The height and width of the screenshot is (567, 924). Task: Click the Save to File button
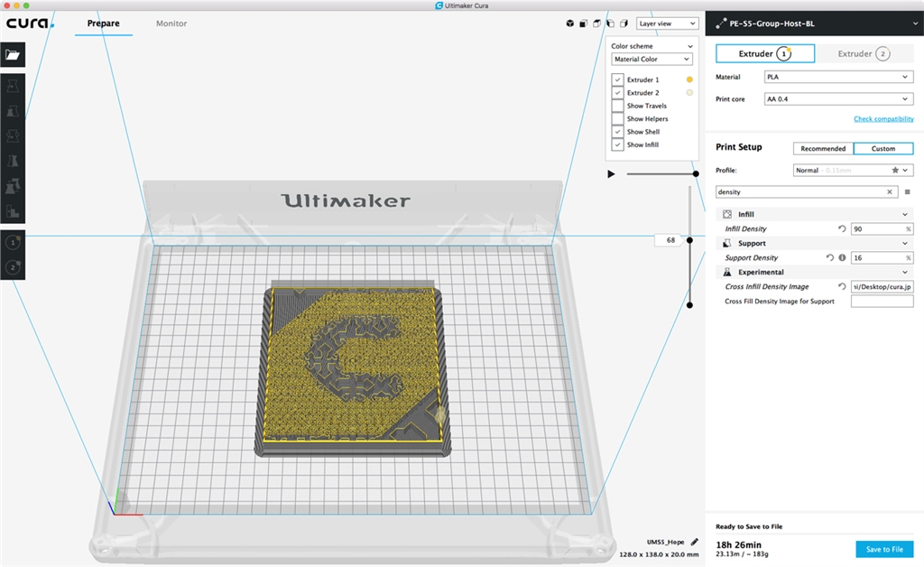[x=884, y=549]
